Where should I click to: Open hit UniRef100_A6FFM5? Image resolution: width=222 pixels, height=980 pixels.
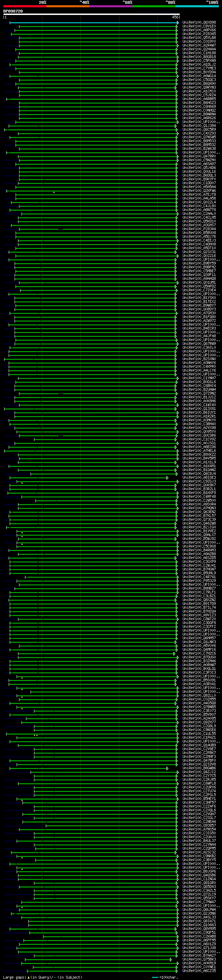(199, 940)
